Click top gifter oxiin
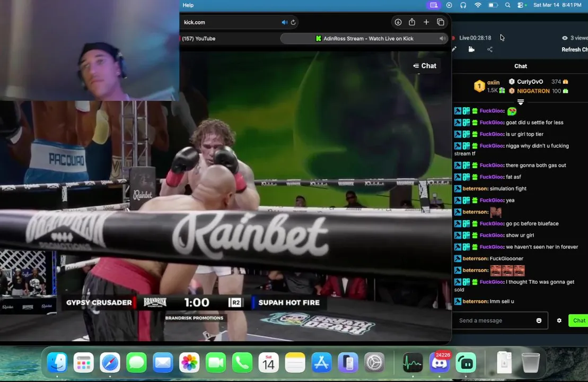This screenshot has height=382, width=588. click(493, 82)
